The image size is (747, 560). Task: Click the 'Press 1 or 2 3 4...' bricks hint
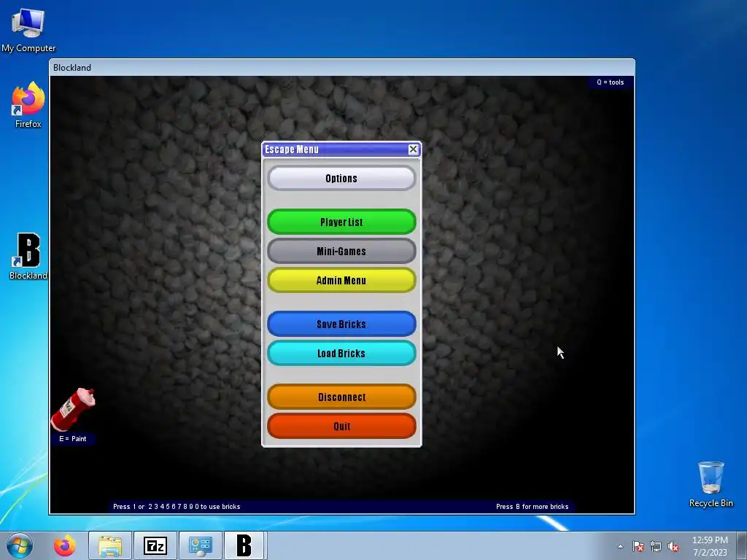(x=177, y=506)
